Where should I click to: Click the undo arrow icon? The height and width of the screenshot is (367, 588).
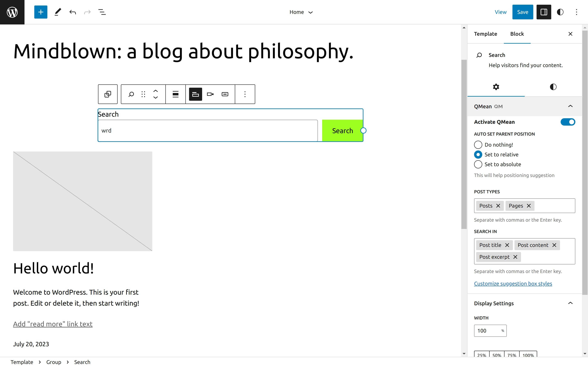coord(72,12)
